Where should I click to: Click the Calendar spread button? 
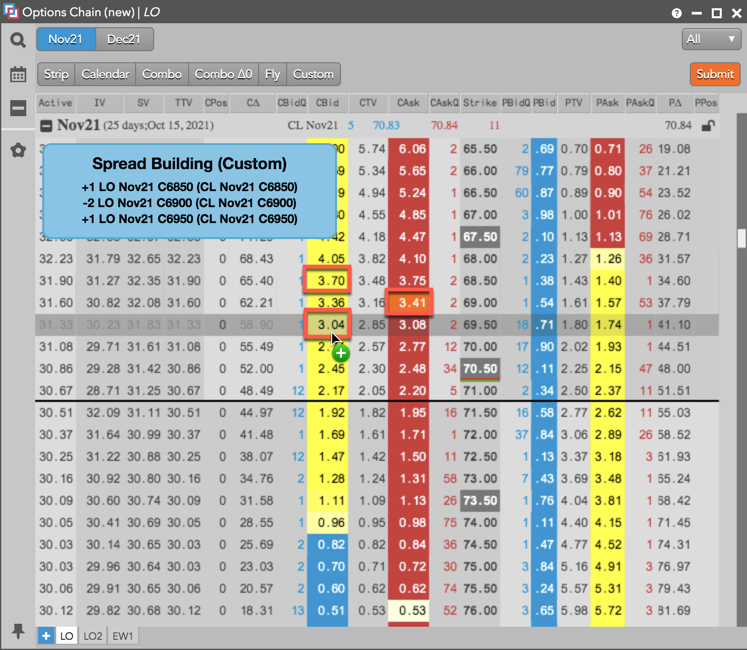[x=105, y=74]
